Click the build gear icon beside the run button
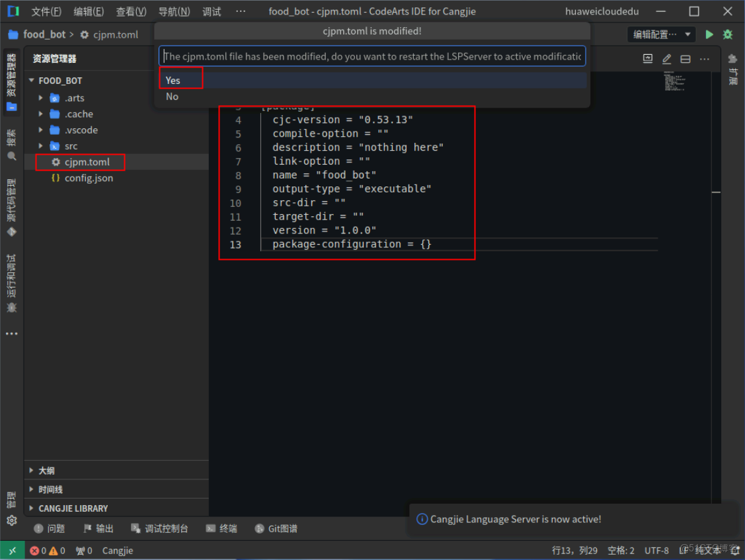Viewport: 745px width, 560px height. point(727,34)
